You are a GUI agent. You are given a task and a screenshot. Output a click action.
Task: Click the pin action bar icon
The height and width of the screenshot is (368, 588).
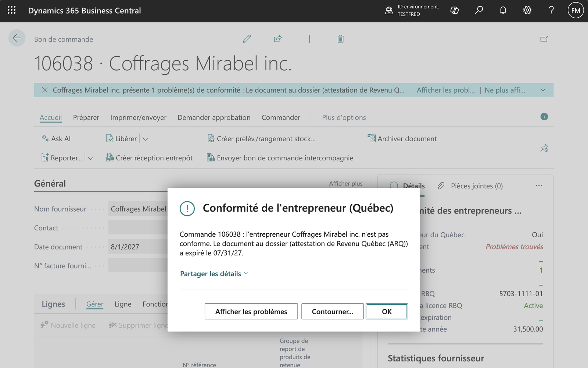point(544,148)
